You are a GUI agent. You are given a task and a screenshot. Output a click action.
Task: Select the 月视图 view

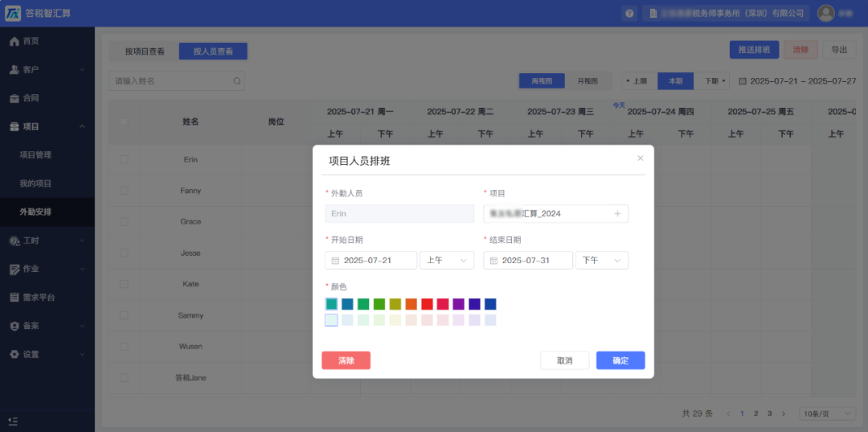[x=588, y=81]
